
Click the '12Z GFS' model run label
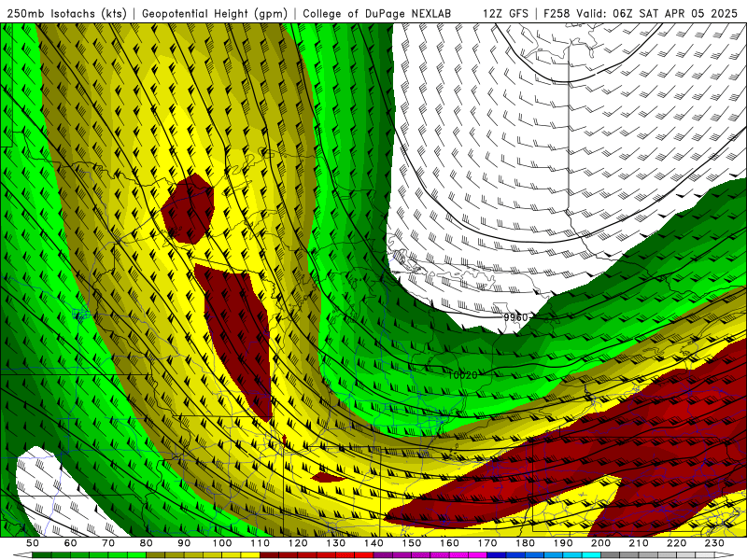(506, 13)
